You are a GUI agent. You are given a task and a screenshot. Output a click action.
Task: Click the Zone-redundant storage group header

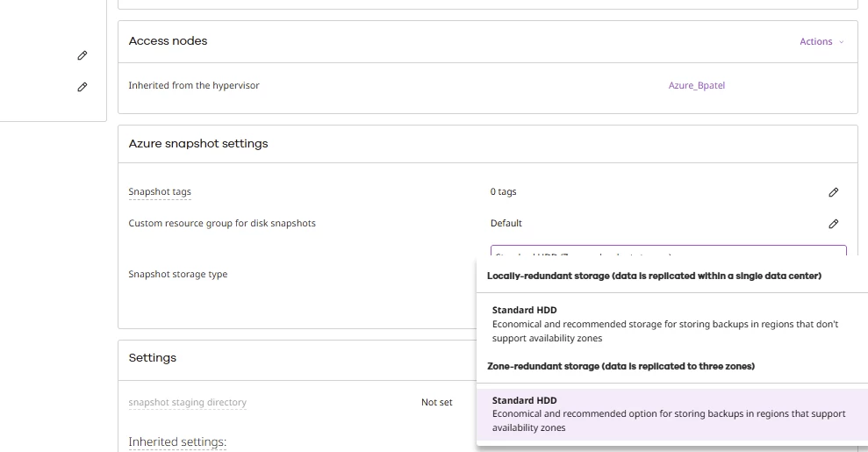[621, 366]
